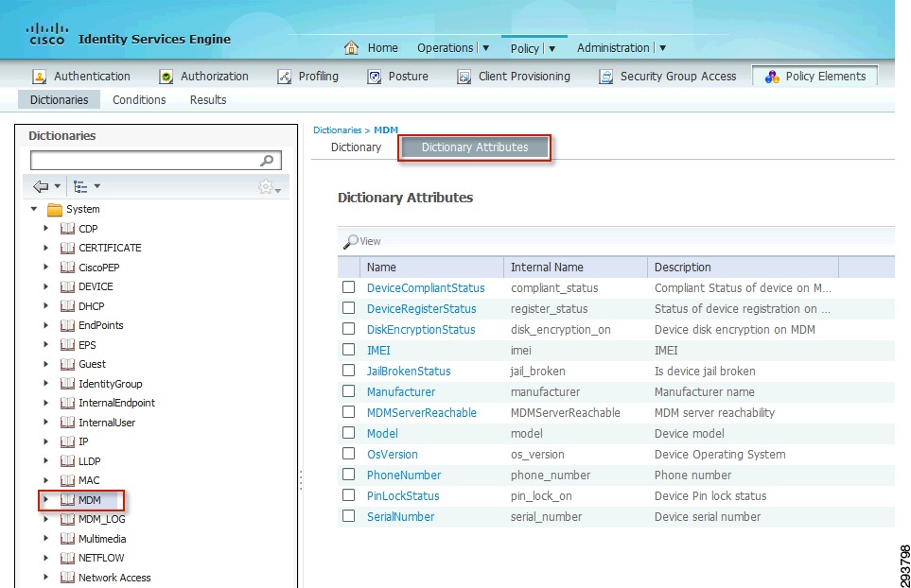911x588 pixels.
Task: Click the MAC dictionary book icon
Action: coord(67,480)
